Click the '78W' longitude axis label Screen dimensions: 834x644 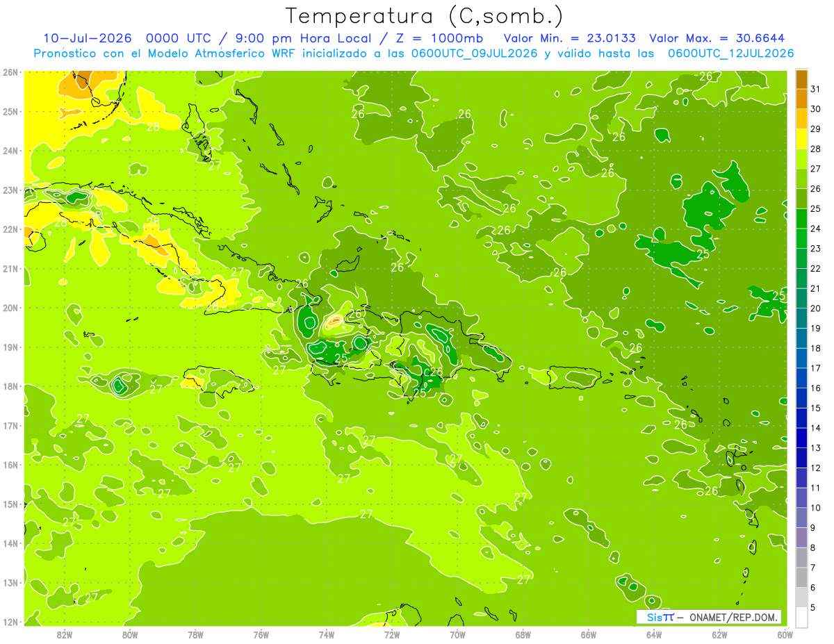click(195, 634)
